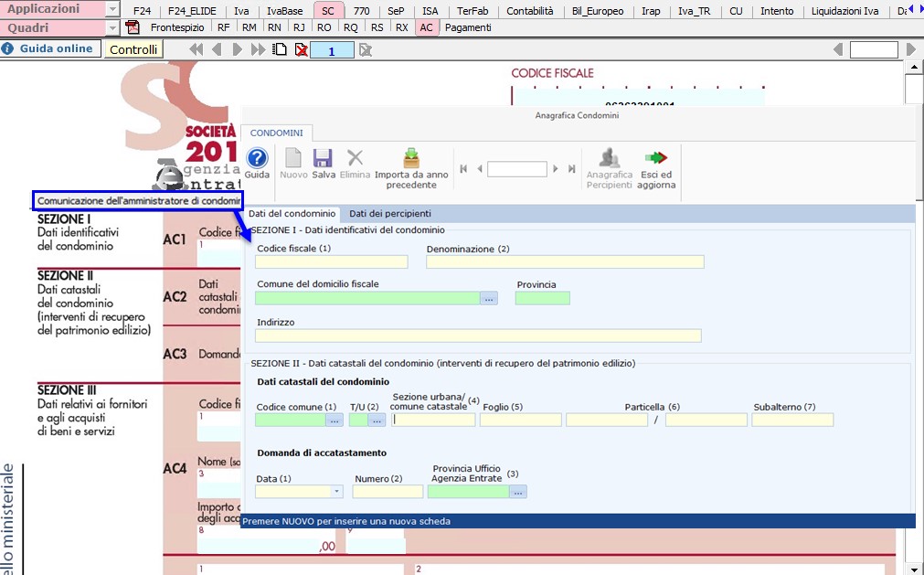
Task: Open the Pagamenti quadro tab
Action: point(468,27)
